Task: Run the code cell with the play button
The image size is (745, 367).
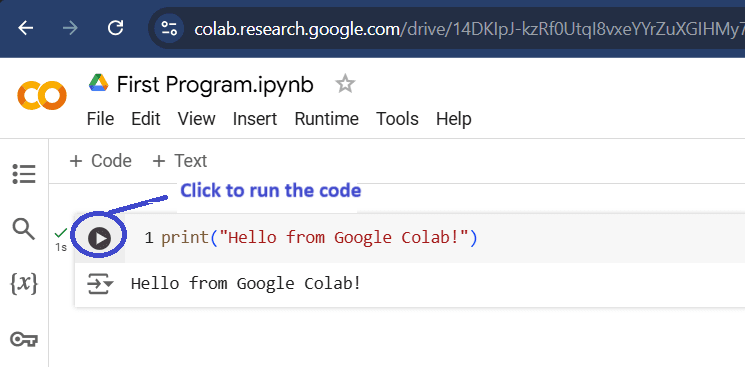Action: (99, 238)
